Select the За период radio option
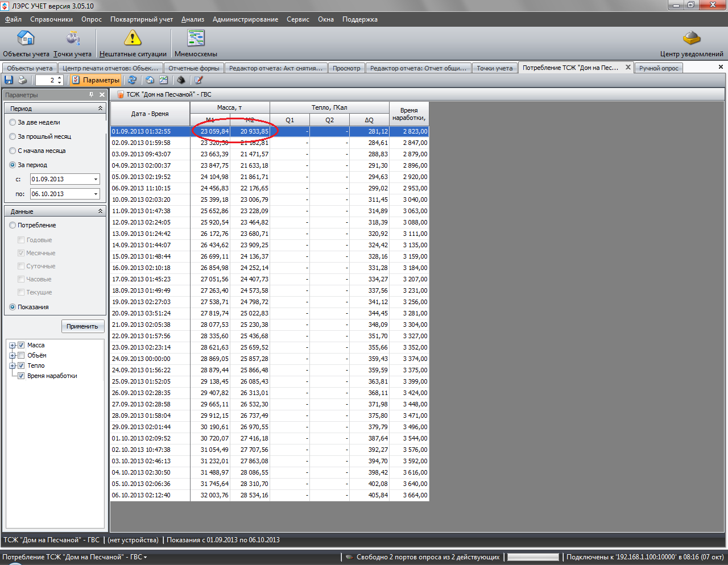 pyautogui.click(x=13, y=165)
